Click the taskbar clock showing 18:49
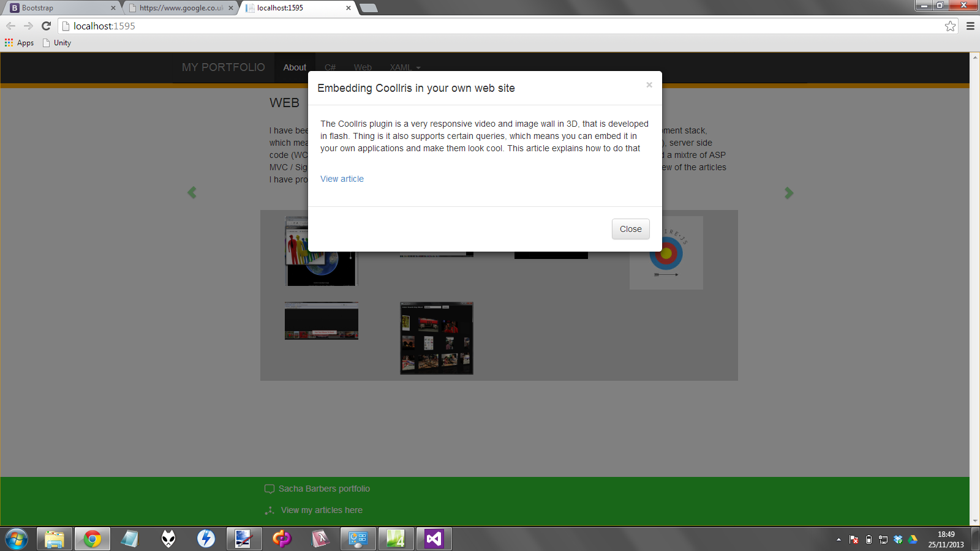 coord(946,539)
